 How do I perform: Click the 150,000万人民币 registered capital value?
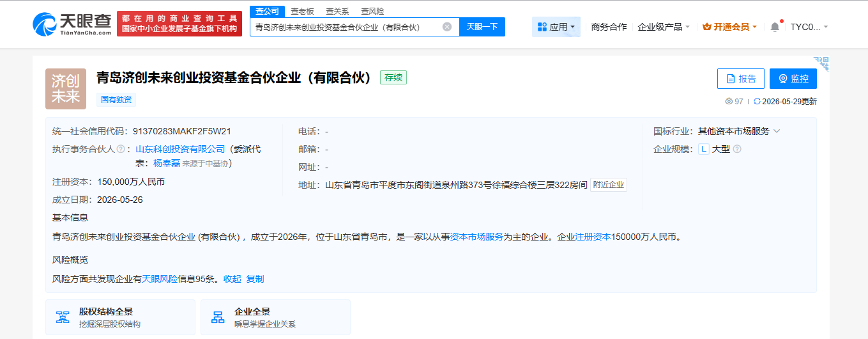pos(131,182)
